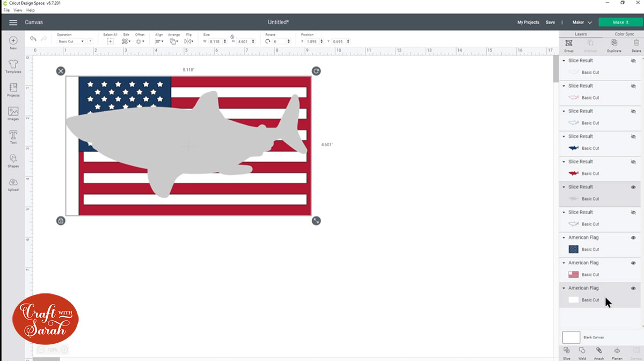Click the Select All icon
This screenshot has width=644, height=361.
point(110,41)
